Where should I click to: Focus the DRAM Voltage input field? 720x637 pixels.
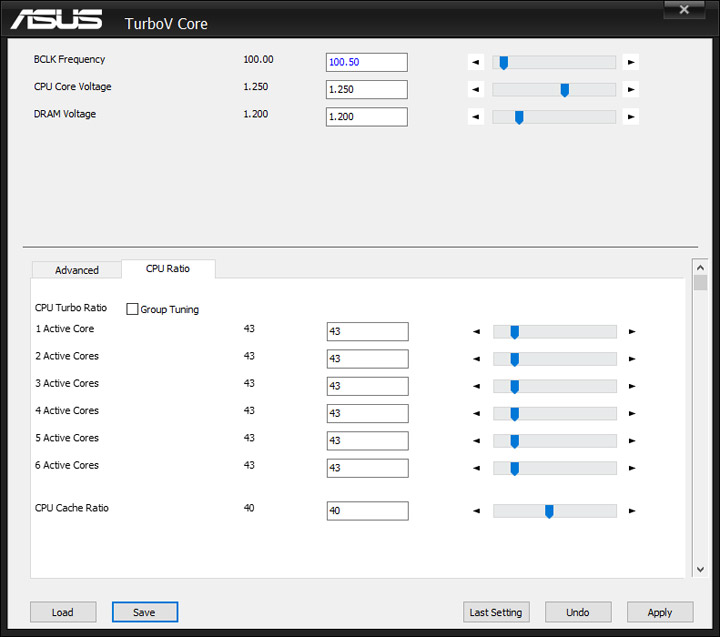coord(366,117)
